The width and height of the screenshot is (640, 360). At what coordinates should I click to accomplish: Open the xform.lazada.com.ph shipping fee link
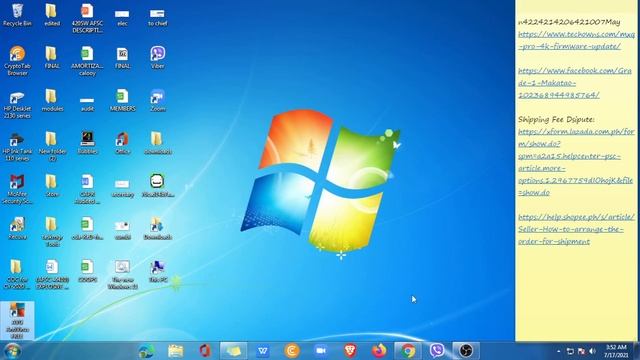[x=576, y=162]
